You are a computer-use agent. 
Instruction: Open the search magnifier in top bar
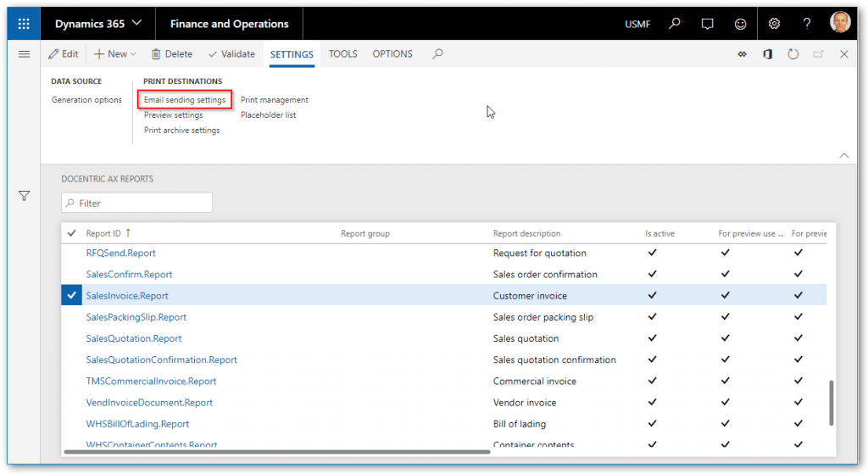[674, 24]
